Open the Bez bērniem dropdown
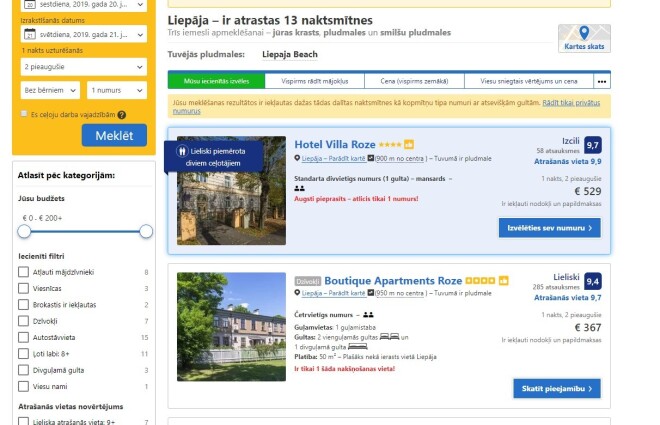Screen dimensions: 660x425 pyautogui.click(x=50, y=90)
